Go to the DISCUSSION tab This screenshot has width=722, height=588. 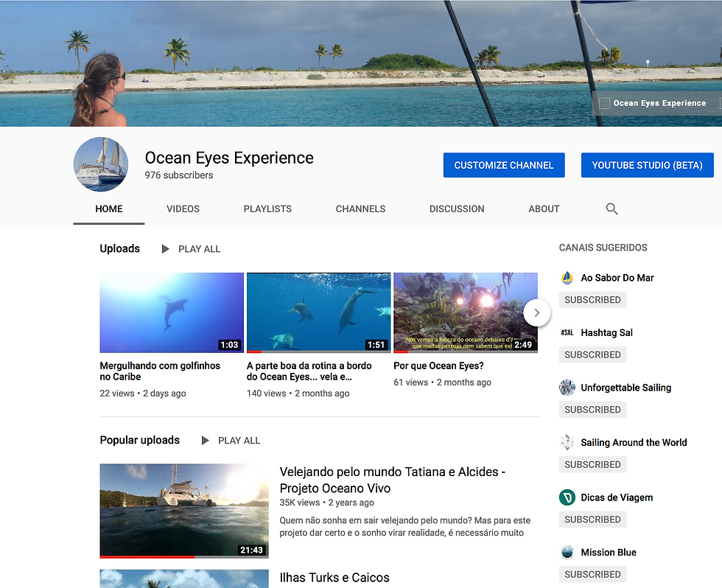tap(457, 209)
